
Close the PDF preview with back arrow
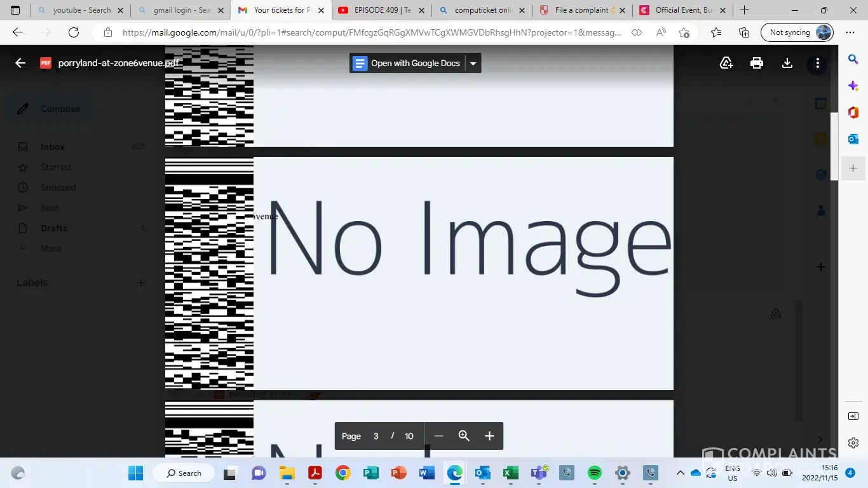coord(20,63)
